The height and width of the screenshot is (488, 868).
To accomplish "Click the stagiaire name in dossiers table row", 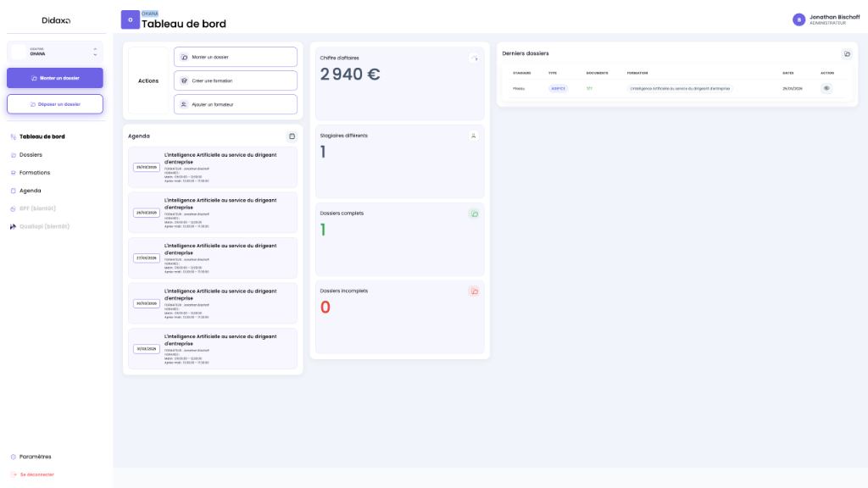I will pos(519,88).
